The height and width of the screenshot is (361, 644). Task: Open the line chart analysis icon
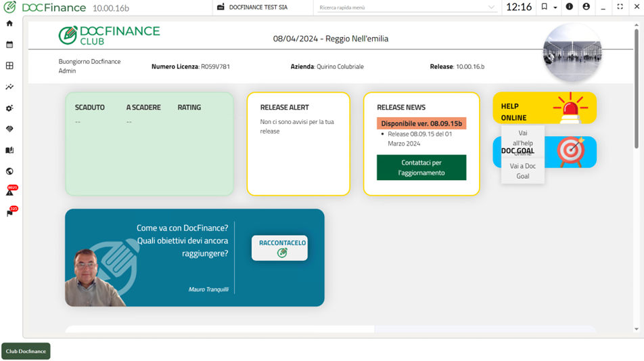[x=9, y=87]
